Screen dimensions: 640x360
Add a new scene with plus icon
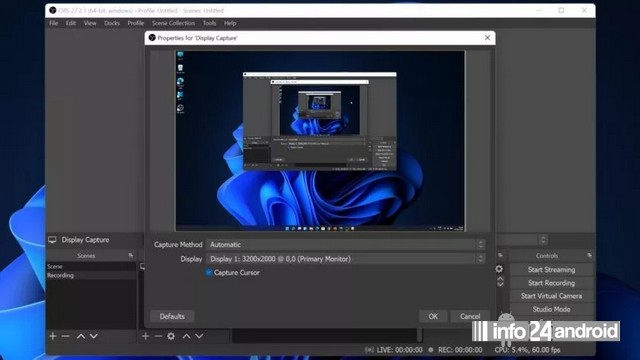pyautogui.click(x=53, y=336)
